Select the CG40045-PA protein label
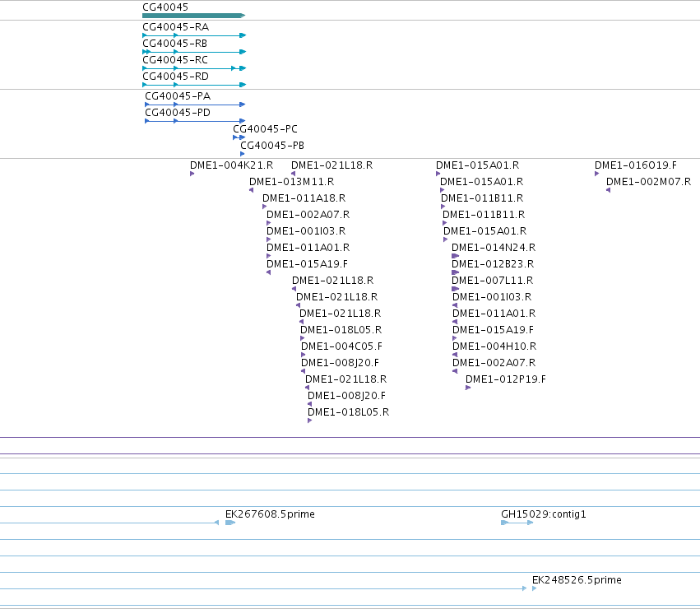 (x=178, y=96)
